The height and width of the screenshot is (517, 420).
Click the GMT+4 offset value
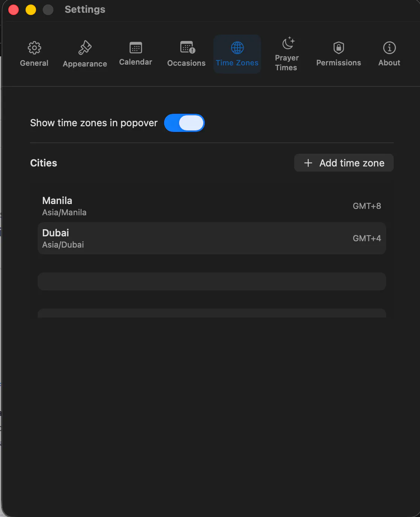(367, 238)
